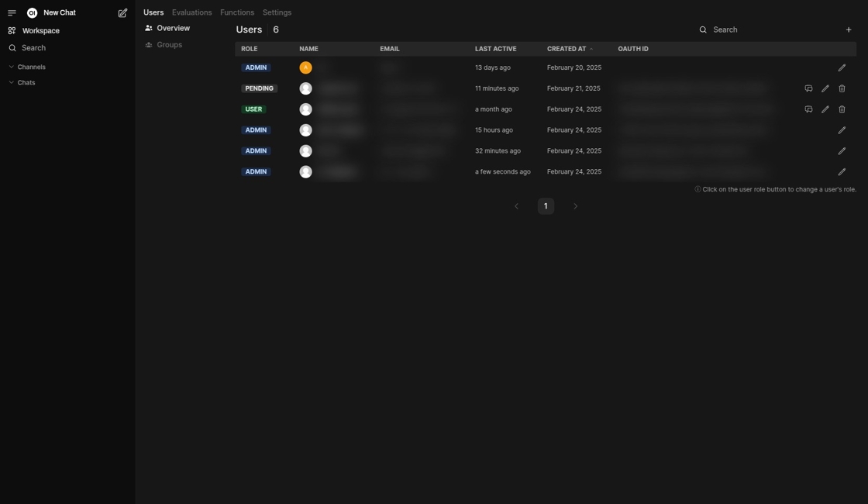Toggle the sidebar menu icon
Image resolution: width=868 pixels, height=504 pixels.
click(x=12, y=13)
